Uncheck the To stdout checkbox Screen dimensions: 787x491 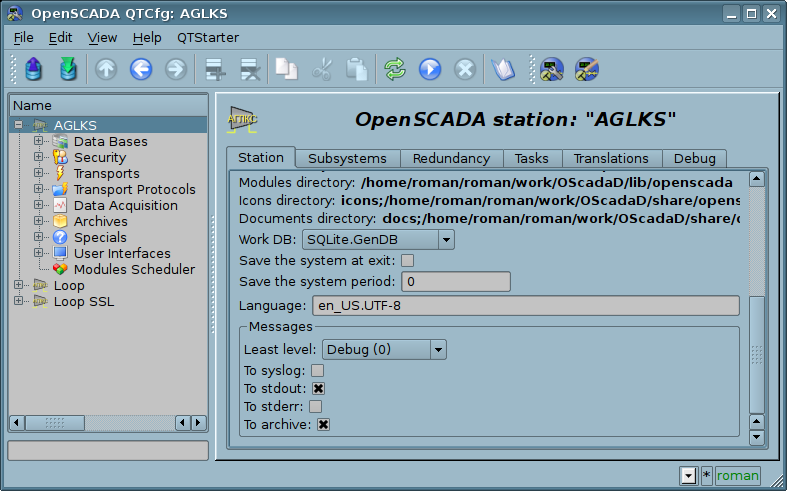[x=318, y=389]
